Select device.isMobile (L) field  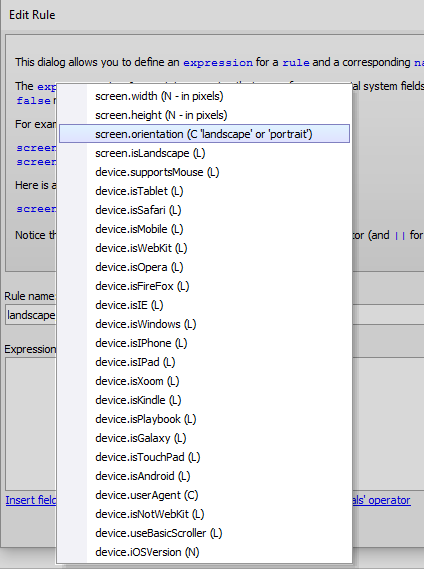pos(204,229)
